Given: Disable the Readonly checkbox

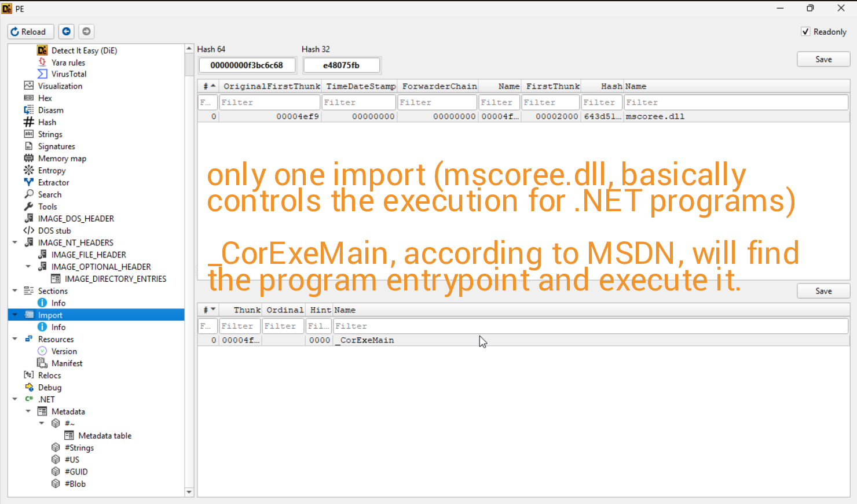Looking at the screenshot, I should (805, 31).
